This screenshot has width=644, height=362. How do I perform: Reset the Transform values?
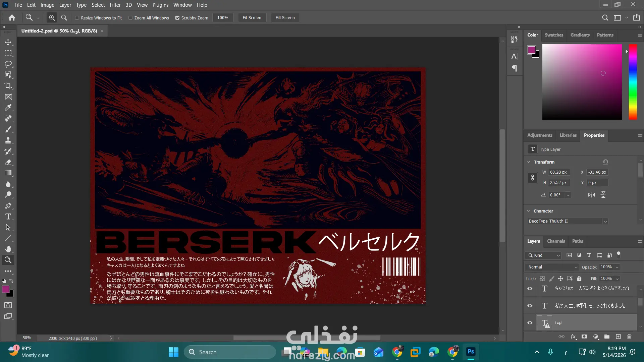tap(605, 162)
